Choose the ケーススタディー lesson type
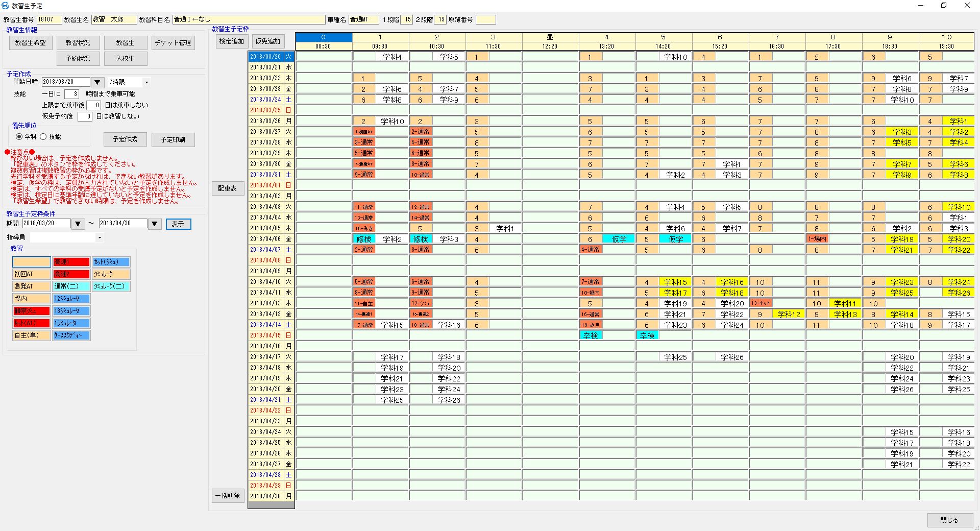 (x=71, y=335)
